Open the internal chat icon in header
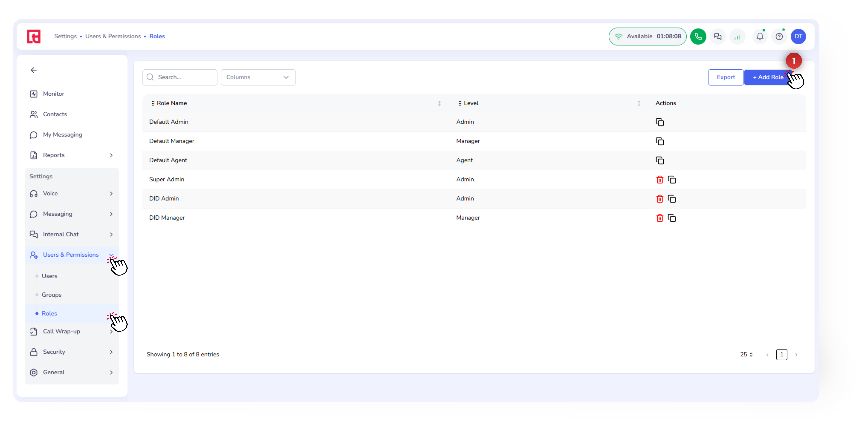The image size is (868, 432). (x=717, y=36)
